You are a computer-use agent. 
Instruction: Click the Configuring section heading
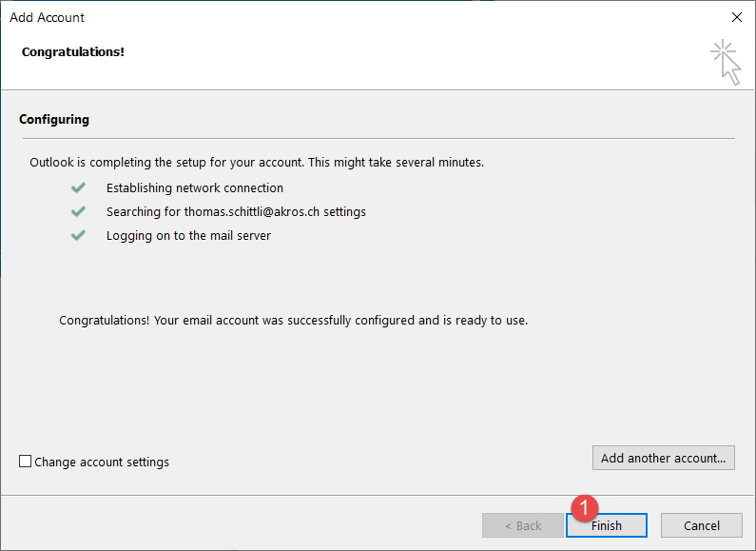tap(54, 120)
